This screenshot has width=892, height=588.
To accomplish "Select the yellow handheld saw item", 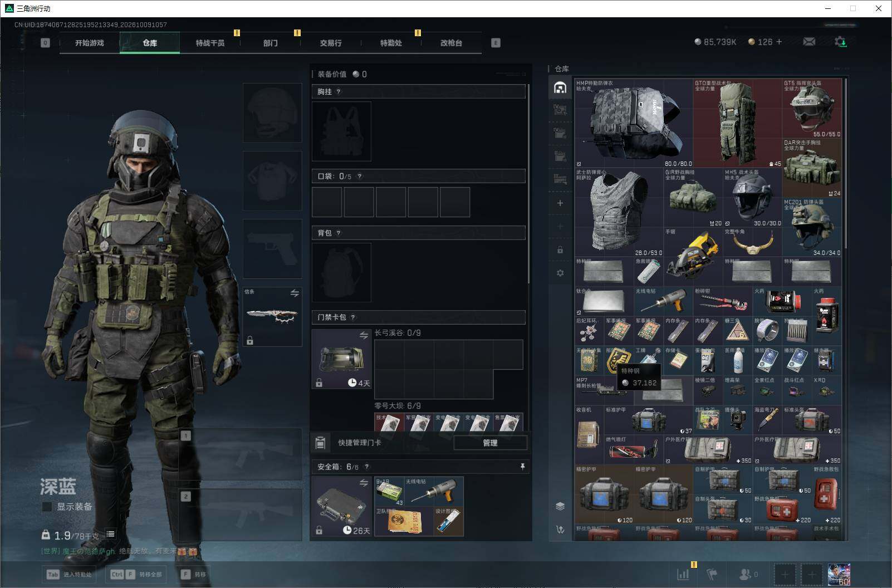I will [693, 256].
